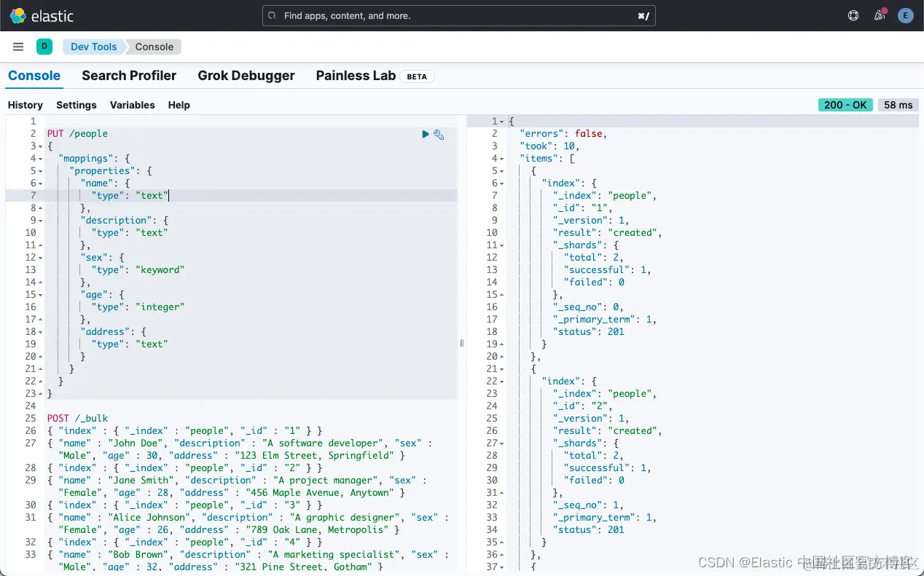Collapse response _shards fold at line 11

pos(501,245)
